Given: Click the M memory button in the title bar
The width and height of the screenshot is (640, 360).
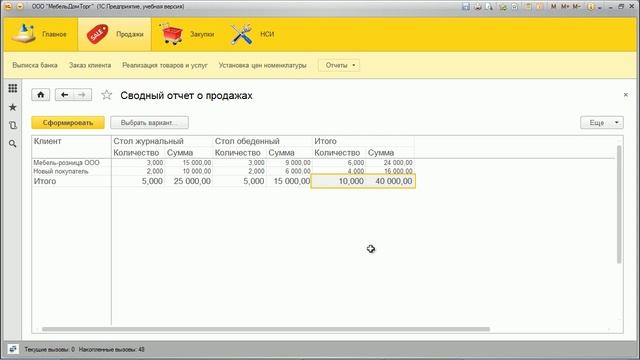Looking at the screenshot, I should click(553, 7).
